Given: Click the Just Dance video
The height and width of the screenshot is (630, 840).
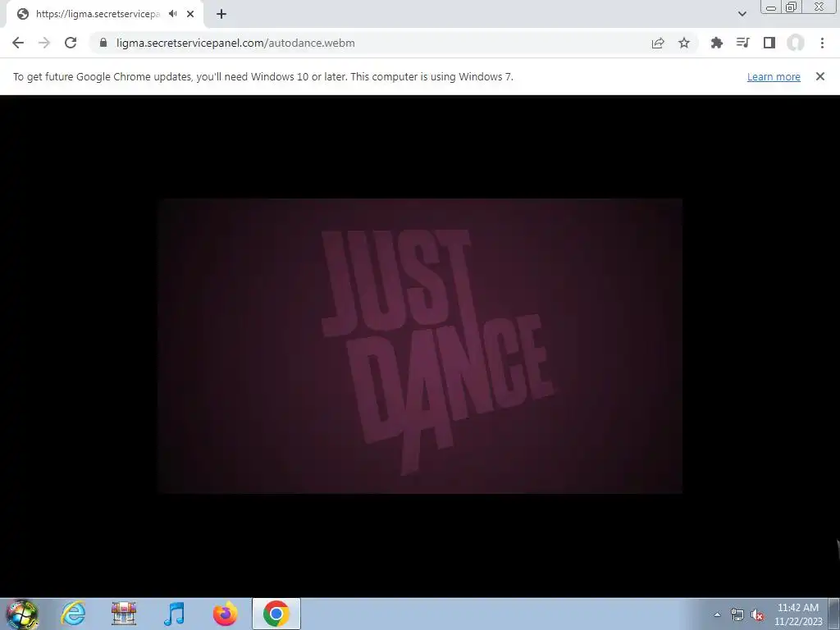Looking at the screenshot, I should 420,346.
